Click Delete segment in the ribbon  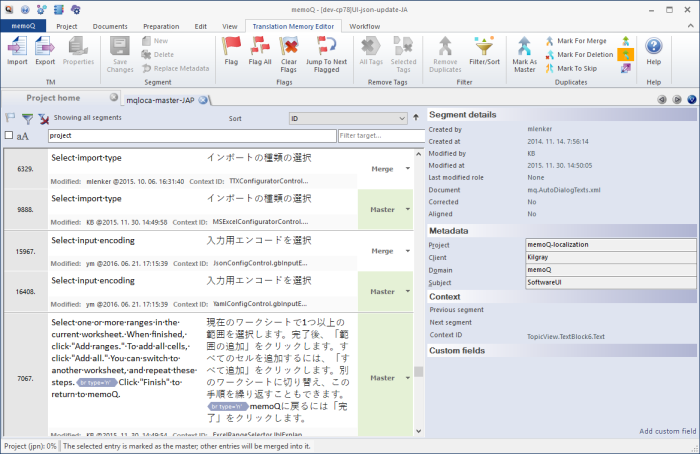(158, 54)
